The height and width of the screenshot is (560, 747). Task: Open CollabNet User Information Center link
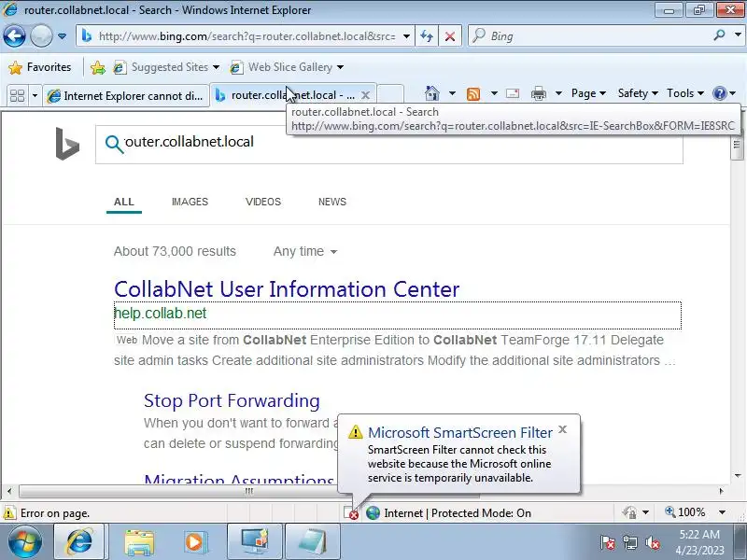pos(287,289)
